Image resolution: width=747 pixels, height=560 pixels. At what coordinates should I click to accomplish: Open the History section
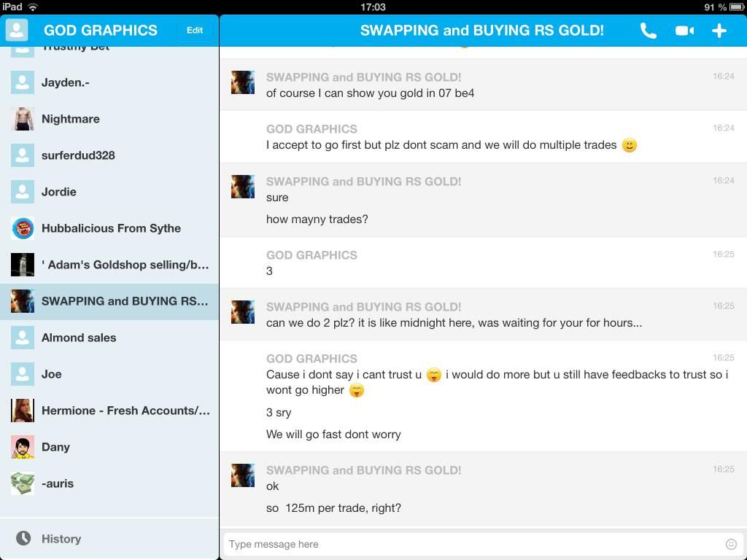pyautogui.click(x=61, y=539)
